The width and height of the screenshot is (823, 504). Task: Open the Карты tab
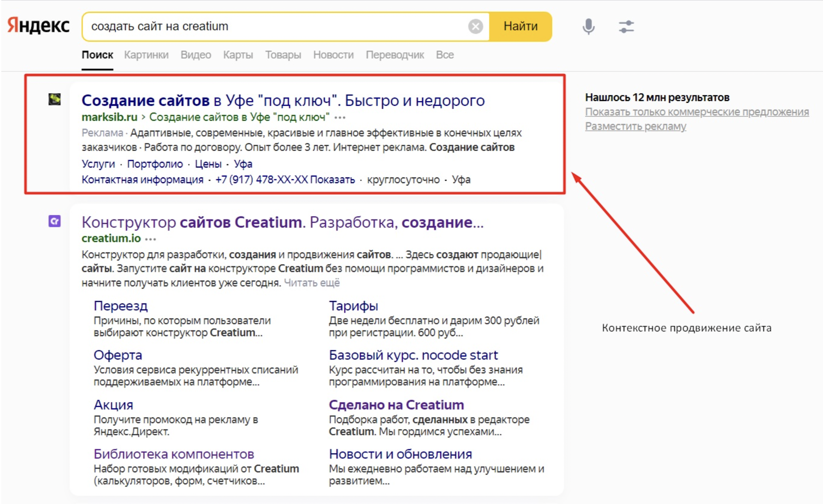click(238, 55)
